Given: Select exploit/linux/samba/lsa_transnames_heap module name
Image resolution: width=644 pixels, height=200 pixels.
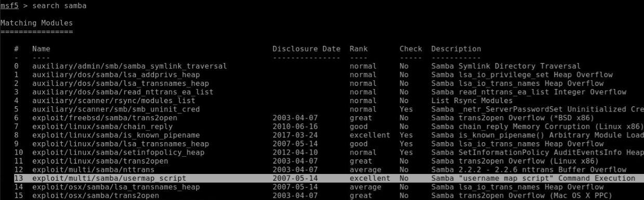Looking at the screenshot, I should pos(120,143).
